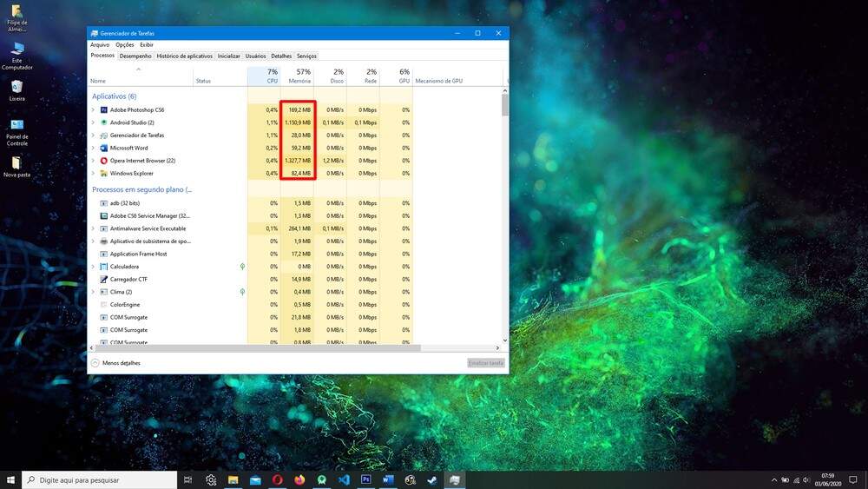Click the horizontal scrollbar in process list
868x489 pixels.
(258, 347)
